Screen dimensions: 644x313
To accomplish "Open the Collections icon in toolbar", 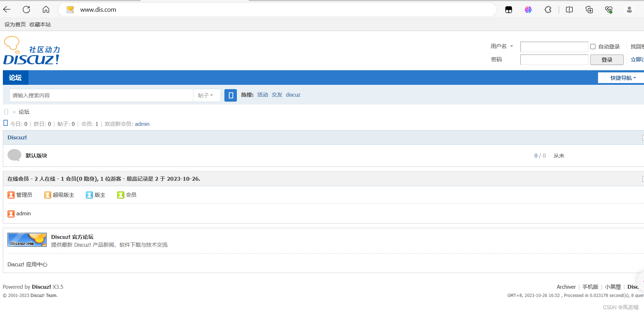I will coord(589,10).
